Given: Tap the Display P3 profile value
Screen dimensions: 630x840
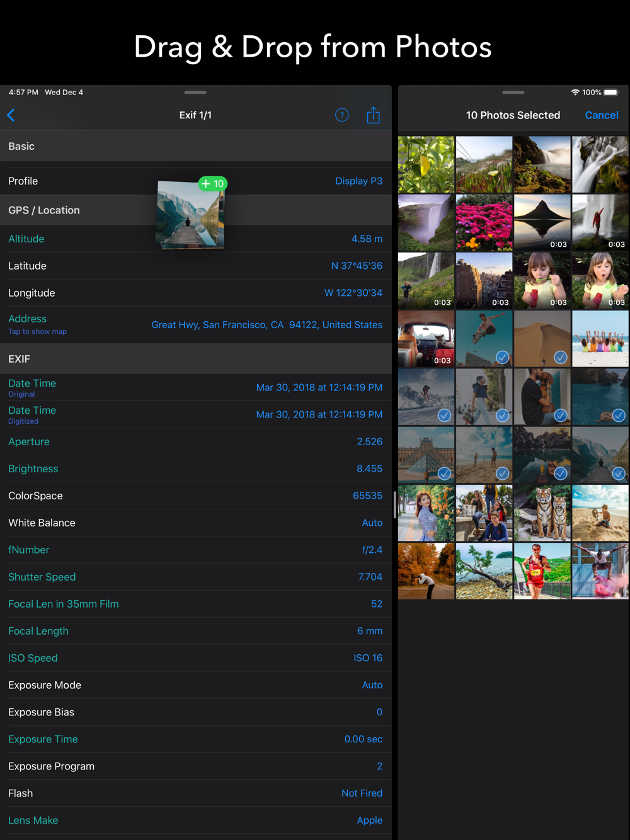Looking at the screenshot, I should [358, 181].
